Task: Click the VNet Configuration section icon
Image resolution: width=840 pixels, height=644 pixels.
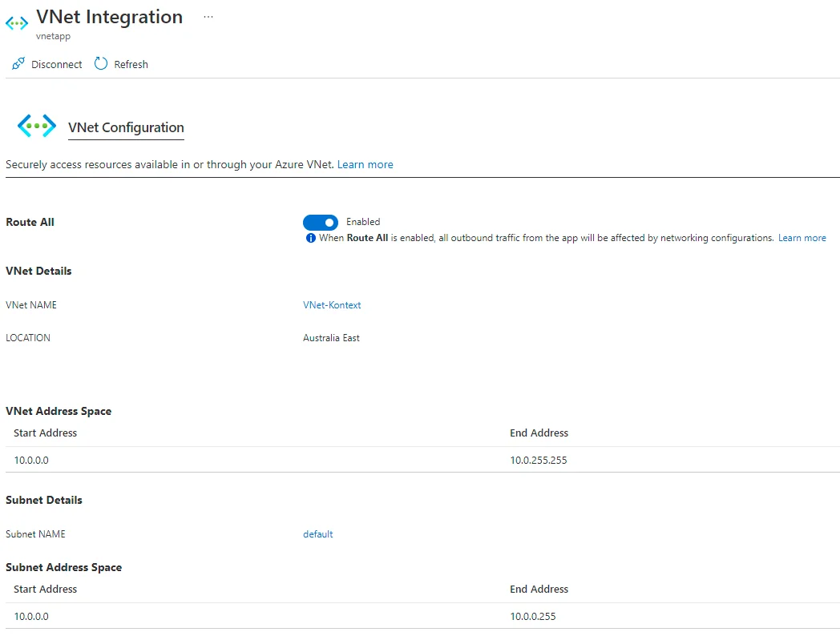Action: tap(37, 126)
